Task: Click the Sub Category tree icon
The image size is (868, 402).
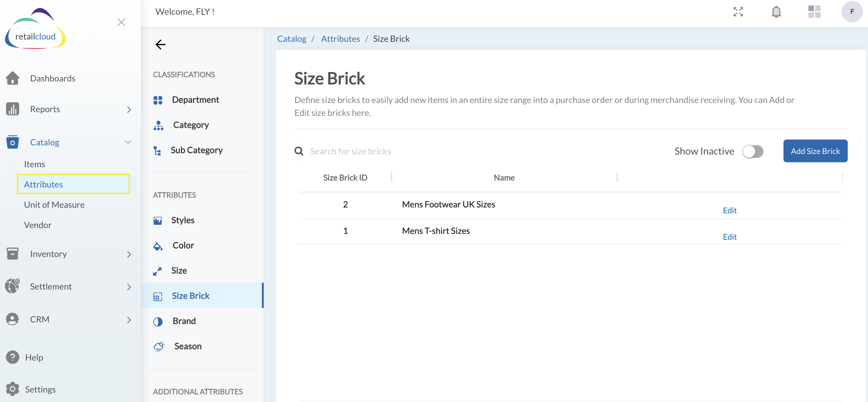Action: [157, 150]
